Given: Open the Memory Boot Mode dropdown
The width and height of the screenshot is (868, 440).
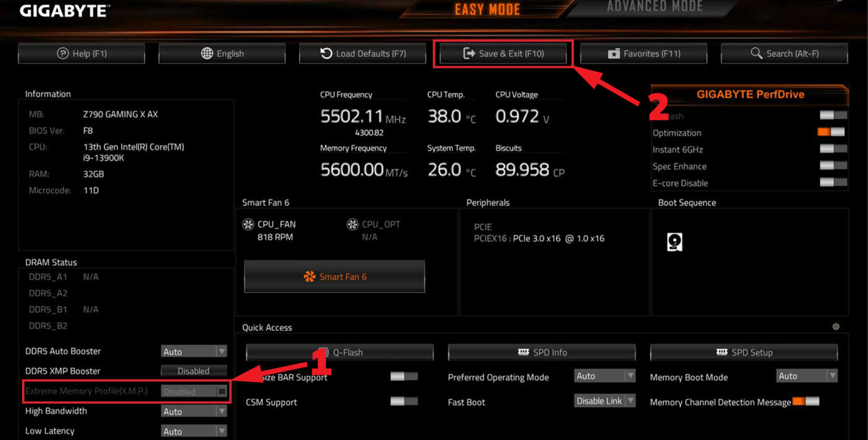Looking at the screenshot, I should point(806,376).
